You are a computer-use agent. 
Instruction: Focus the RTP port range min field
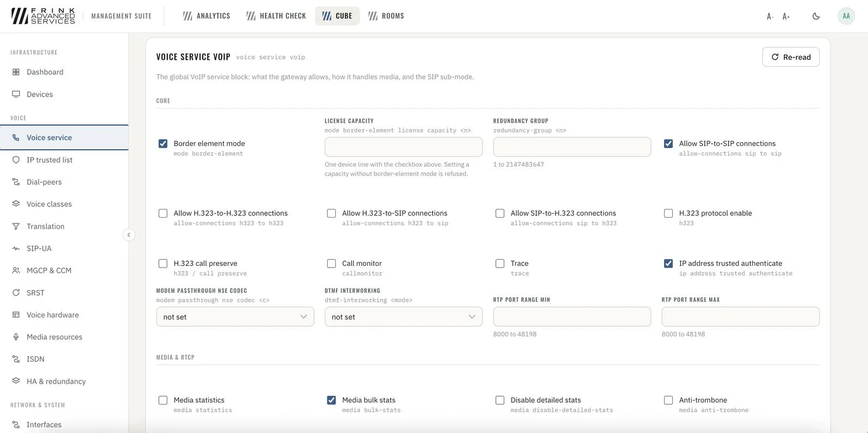coord(572,317)
